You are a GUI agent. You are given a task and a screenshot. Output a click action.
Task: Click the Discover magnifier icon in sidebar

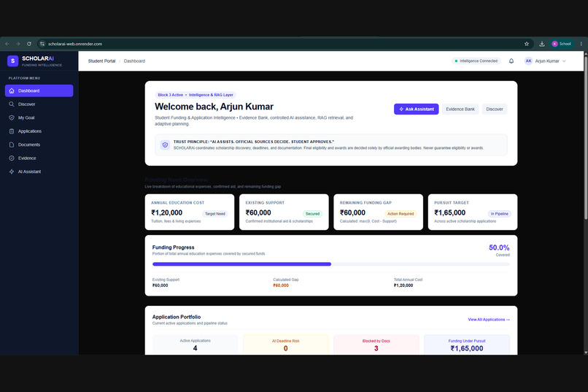[x=12, y=104]
